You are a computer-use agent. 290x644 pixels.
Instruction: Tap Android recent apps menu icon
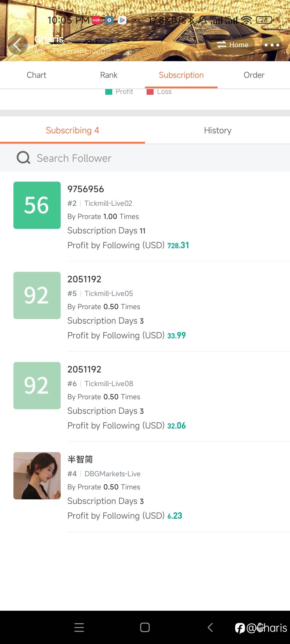point(79,627)
